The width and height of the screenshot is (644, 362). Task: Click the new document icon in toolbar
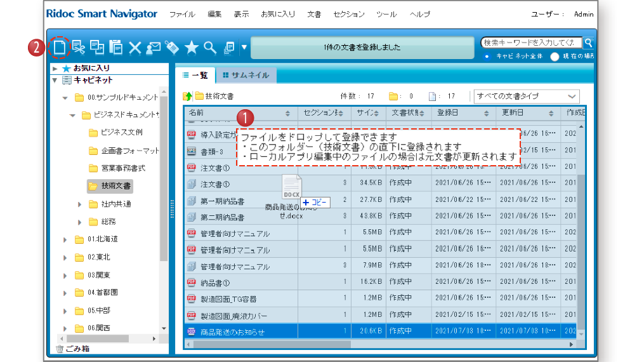[x=58, y=47]
